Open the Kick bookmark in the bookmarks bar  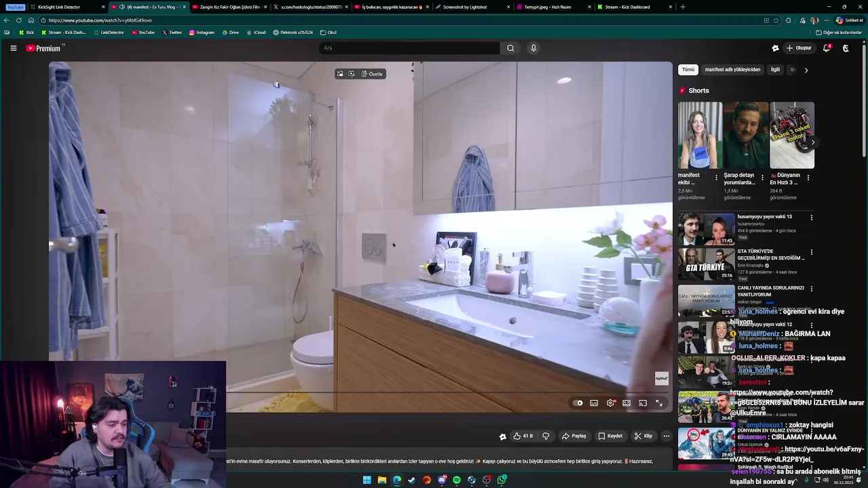[x=26, y=33]
